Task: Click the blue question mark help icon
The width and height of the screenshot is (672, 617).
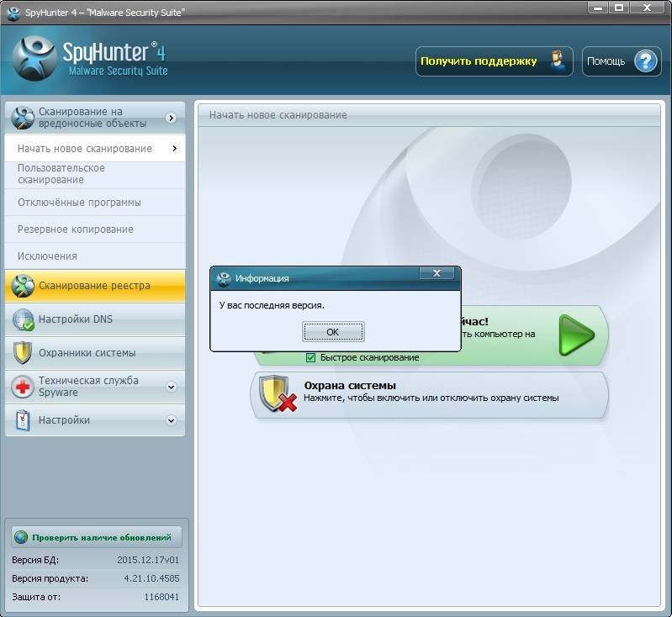Action: coord(645,61)
